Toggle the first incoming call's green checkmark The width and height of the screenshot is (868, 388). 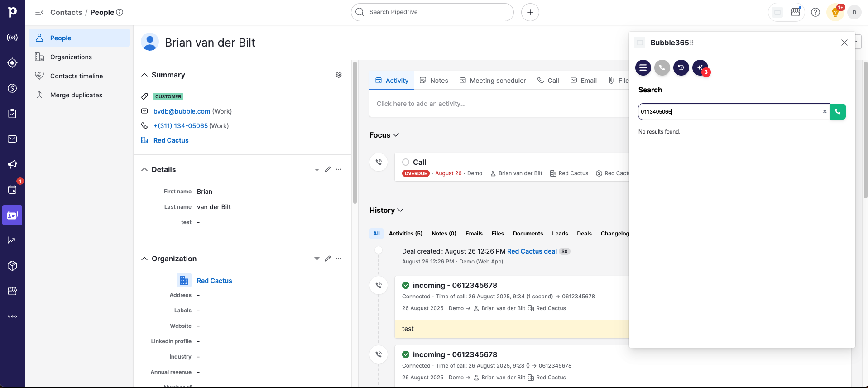406,285
